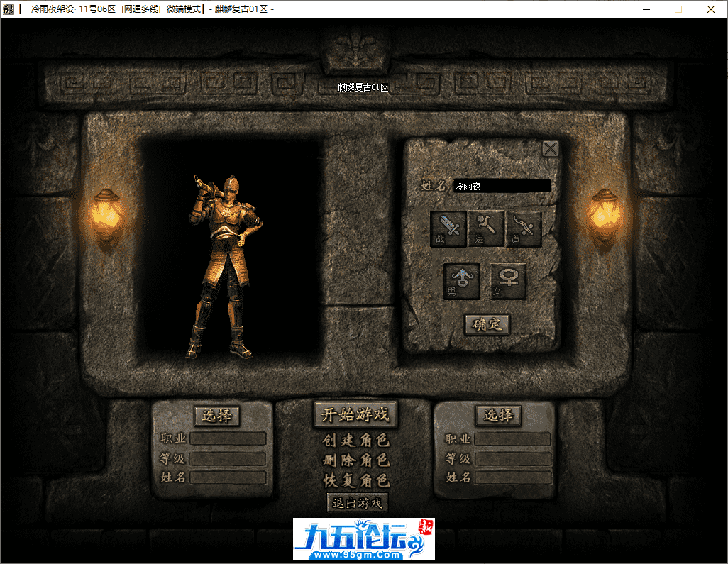Open 创建角色 create character option

click(x=356, y=440)
